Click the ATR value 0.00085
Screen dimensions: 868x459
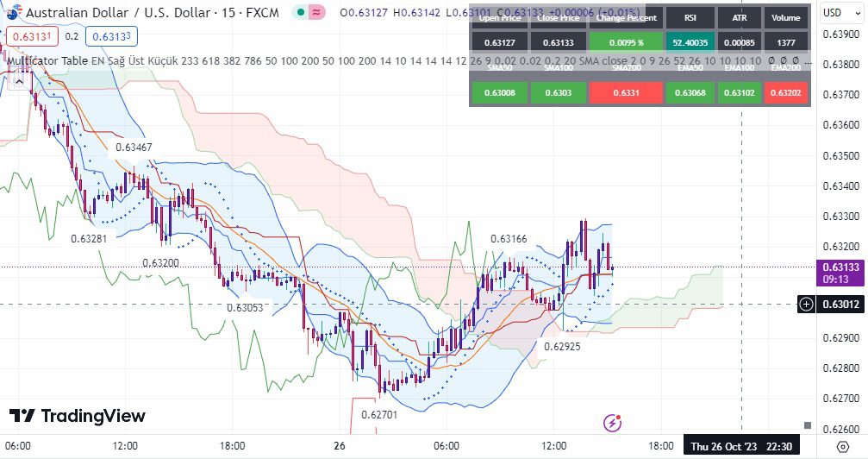pos(739,42)
